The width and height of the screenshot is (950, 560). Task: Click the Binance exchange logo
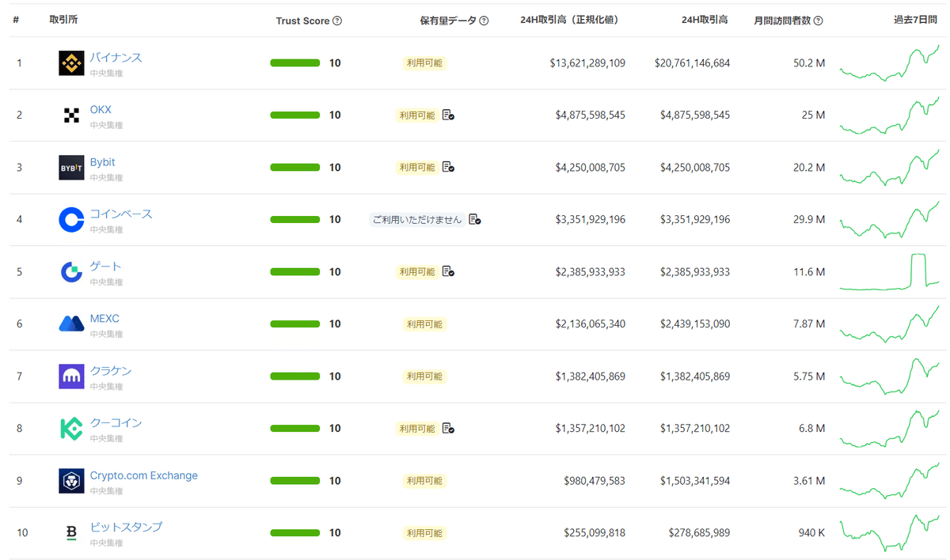(x=70, y=62)
